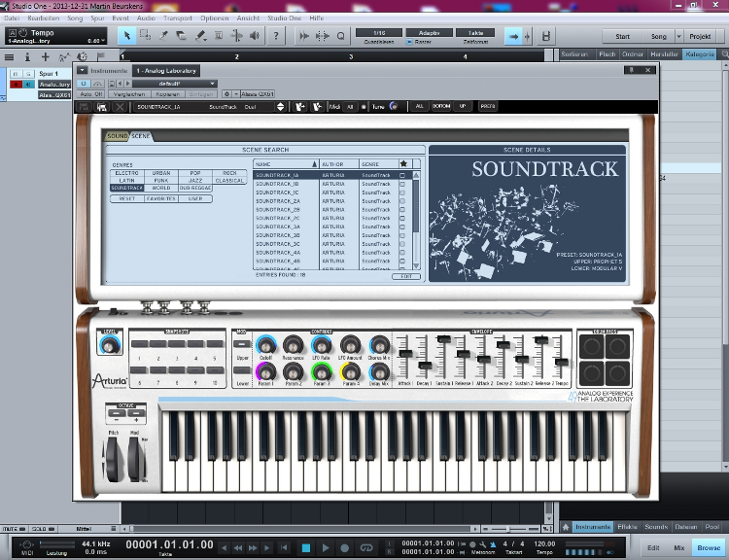This screenshot has height=560, width=729.
Task: Select the Kategorie sort tab
Action: (x=700, y=54)
